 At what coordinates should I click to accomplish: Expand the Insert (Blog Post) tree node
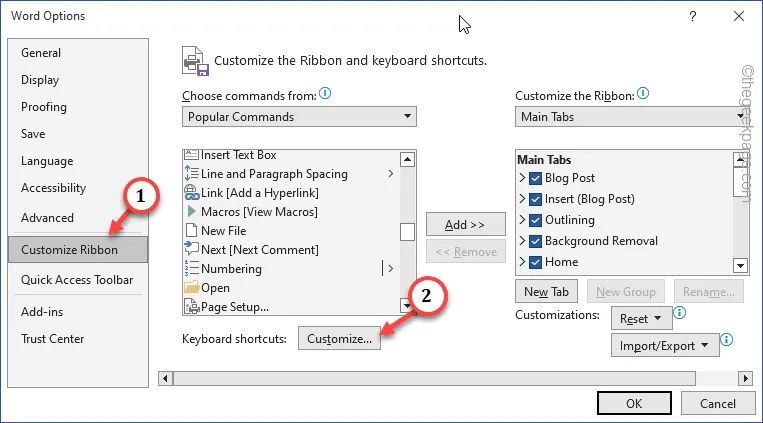coord(522,199)
